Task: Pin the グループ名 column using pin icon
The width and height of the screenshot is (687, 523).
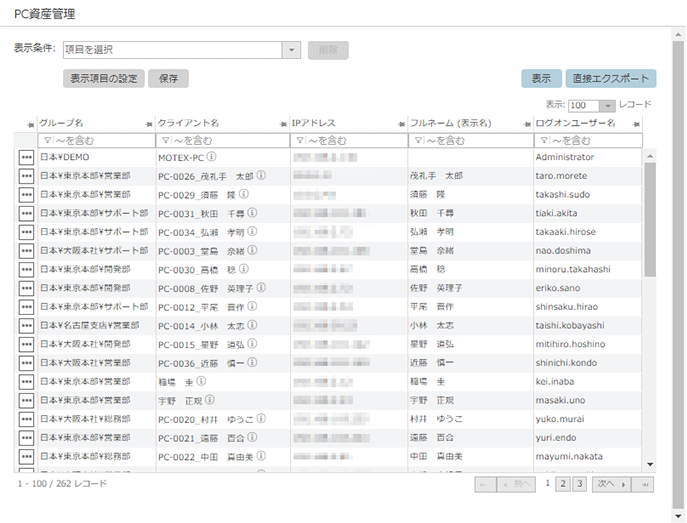Action: point(149,123)
